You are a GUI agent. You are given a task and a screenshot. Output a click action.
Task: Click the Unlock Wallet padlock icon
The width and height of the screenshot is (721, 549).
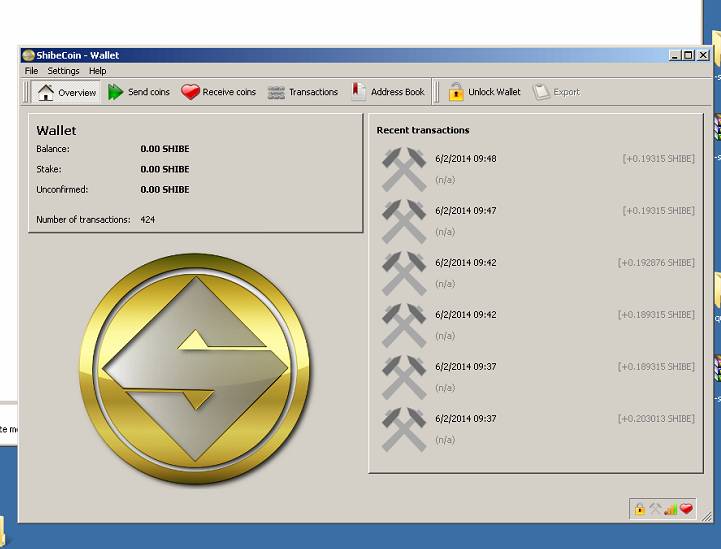click(456, 92)
